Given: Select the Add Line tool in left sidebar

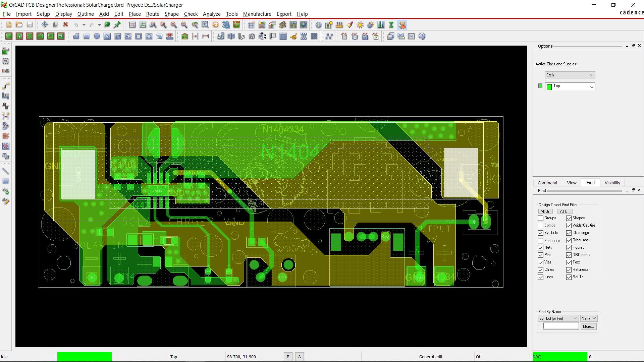Looking at the screenshot, I should [6, 171].
